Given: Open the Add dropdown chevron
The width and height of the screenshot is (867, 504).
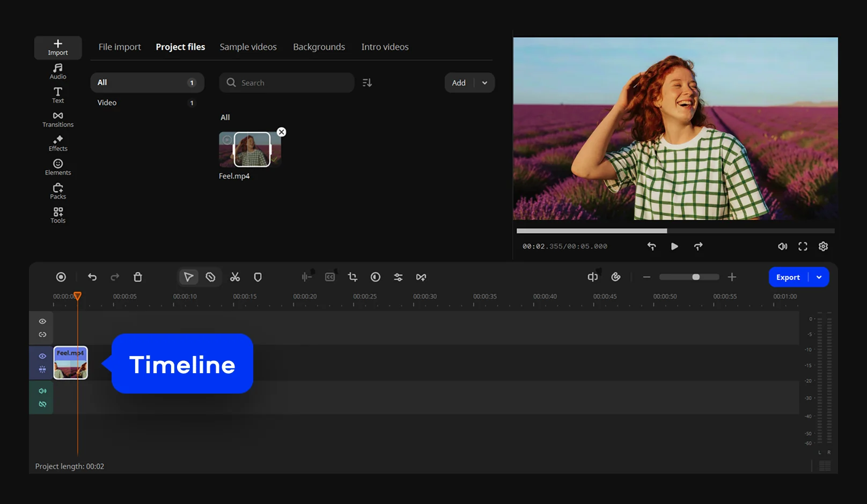Looking at the screenshot, I should (x=484, y=83).
